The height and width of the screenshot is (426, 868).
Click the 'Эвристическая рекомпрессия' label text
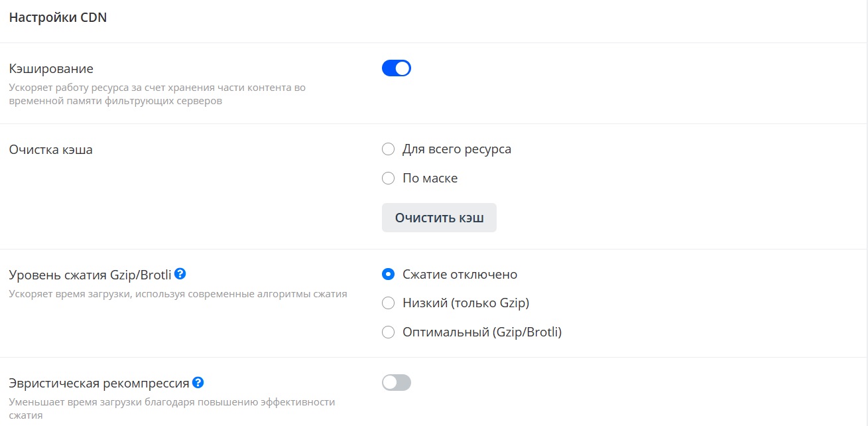tap(99, 384)
